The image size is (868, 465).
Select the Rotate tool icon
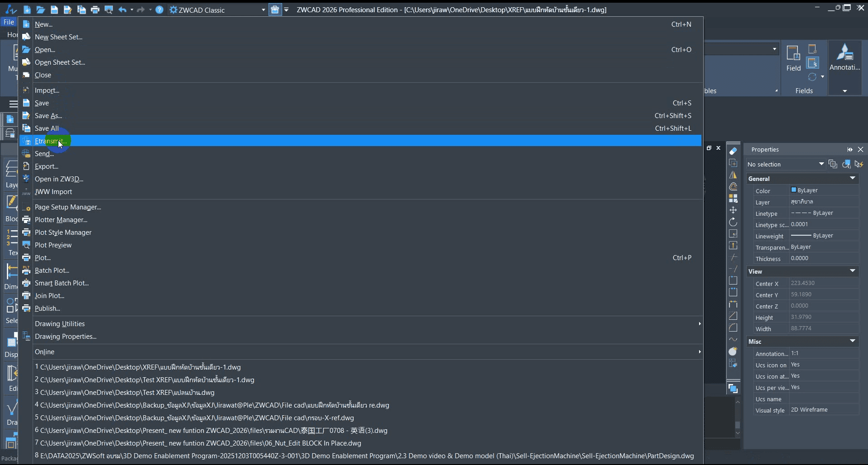pos(733,222)
